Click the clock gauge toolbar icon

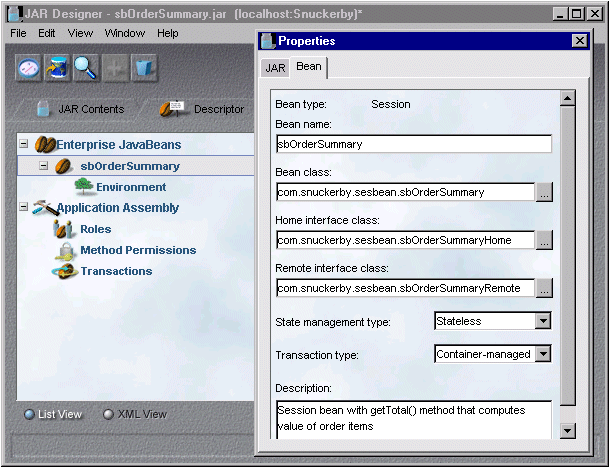tap(29, 68)
